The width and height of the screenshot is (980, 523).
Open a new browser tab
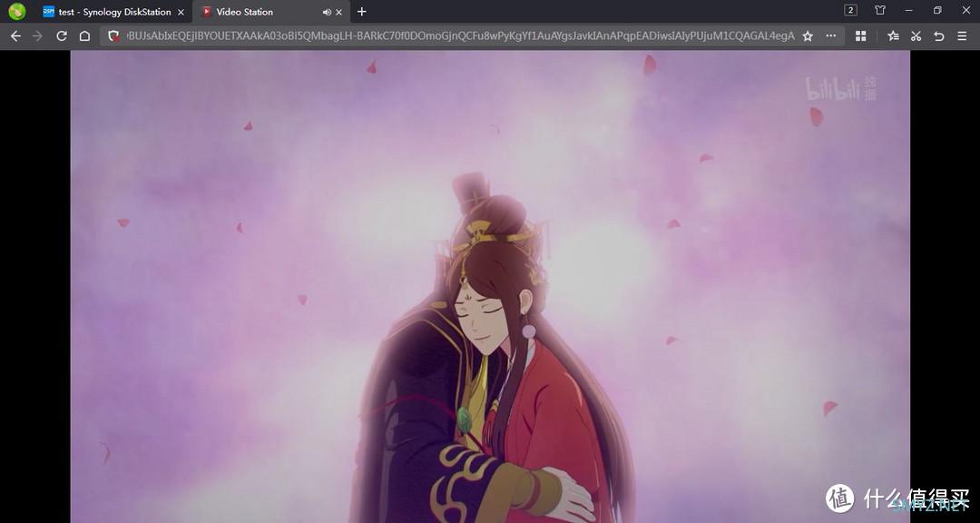coord(361,11)
